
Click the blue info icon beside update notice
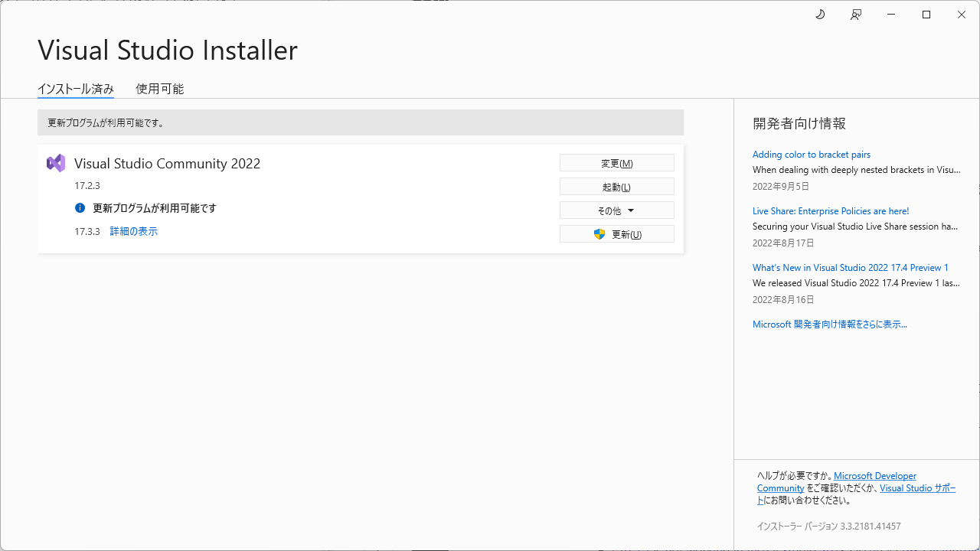click(80, 208)
